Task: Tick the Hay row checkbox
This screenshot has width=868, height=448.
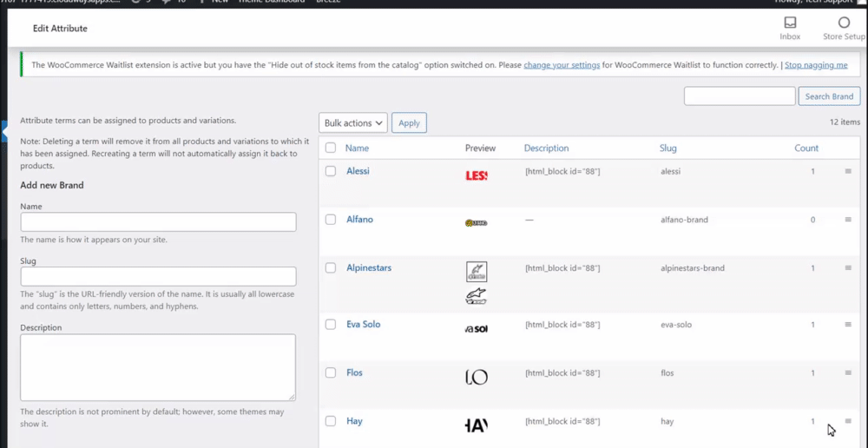Action: 331,421
